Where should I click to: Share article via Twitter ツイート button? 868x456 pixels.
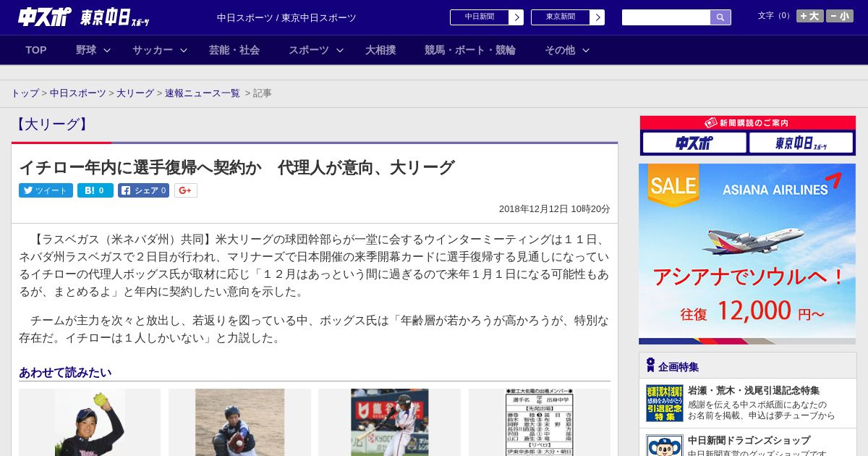(46, 190)
